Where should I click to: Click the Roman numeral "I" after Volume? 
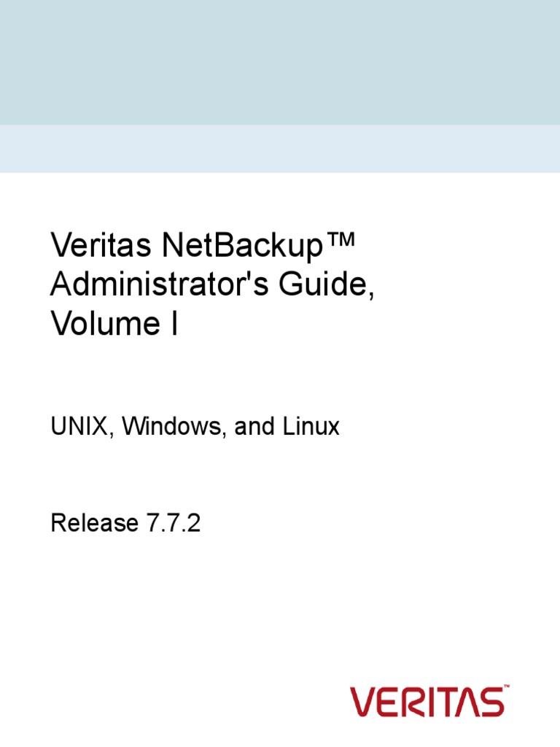172,325
